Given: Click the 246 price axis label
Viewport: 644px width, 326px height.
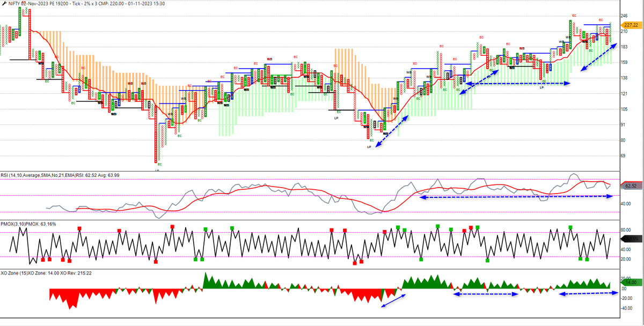Looking at the screenshot, I should pos(624,16).
